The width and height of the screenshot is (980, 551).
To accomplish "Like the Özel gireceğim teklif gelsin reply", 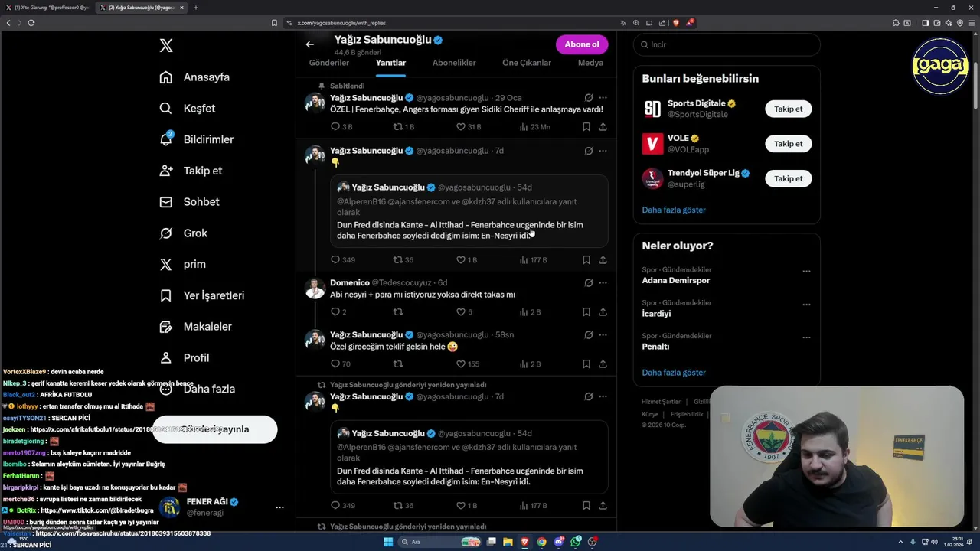I will tap(461, 364).
